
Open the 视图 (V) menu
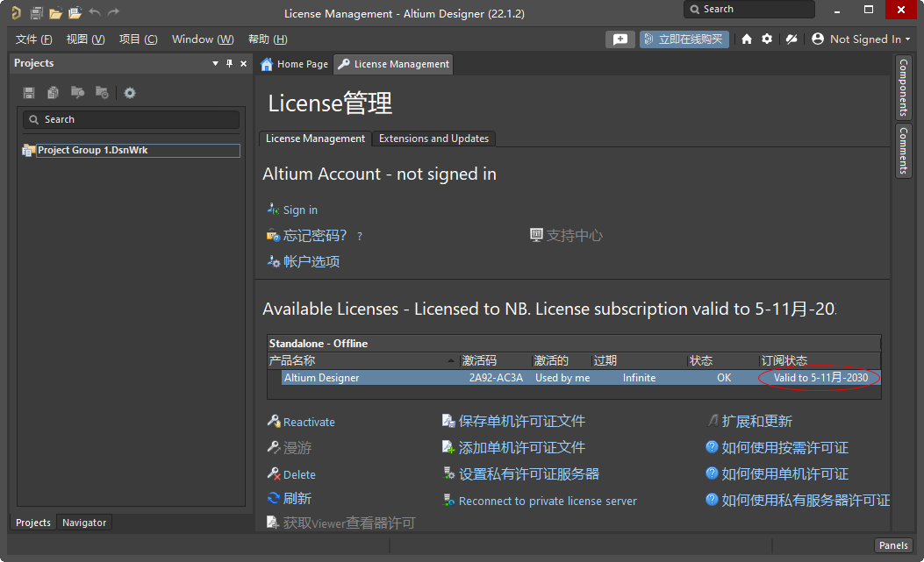click(x=85, y=39)
